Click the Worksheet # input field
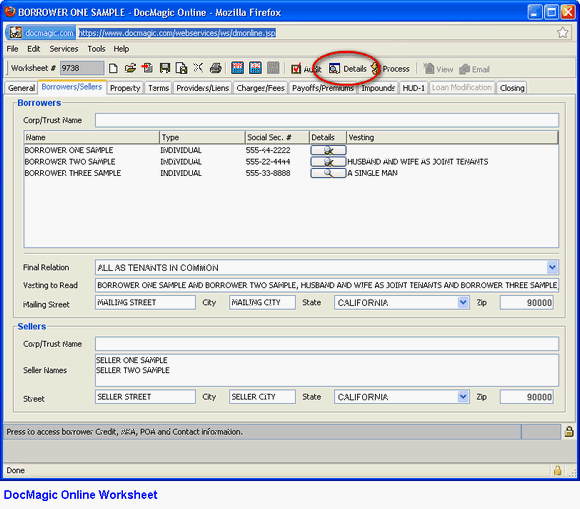Viewport: 580px width, 509px height. 82,68
